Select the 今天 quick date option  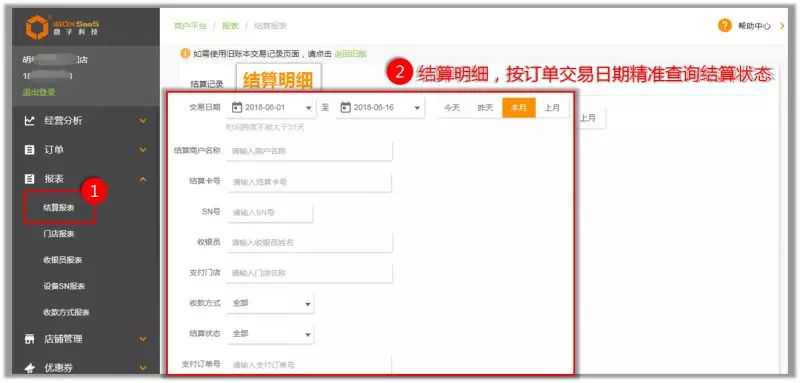click(x=452, y=108)
